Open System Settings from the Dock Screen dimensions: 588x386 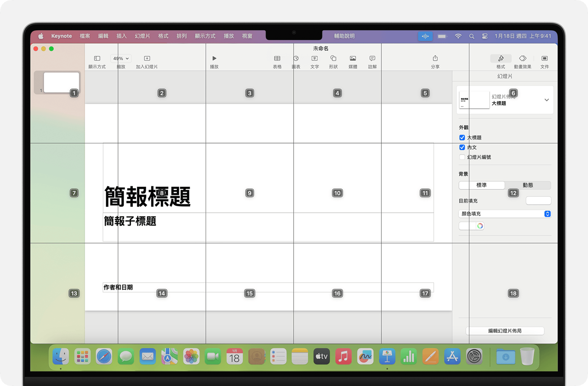tap(474, 357)
